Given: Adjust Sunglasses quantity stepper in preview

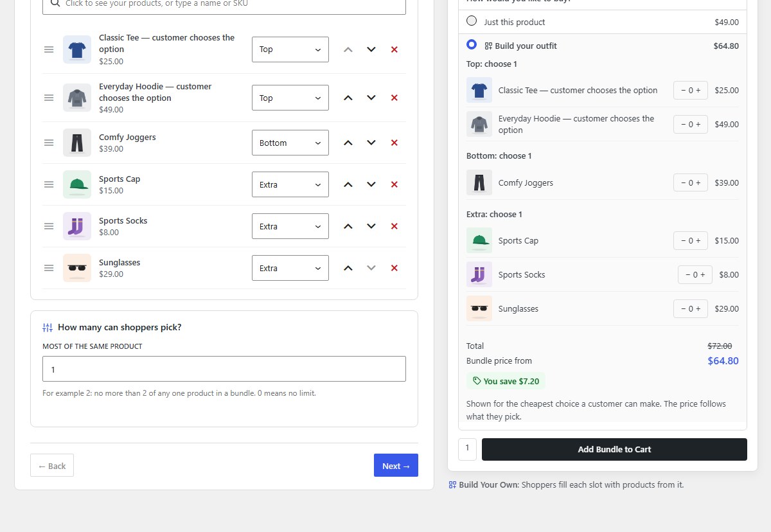Looking at the screenshot, I should point(691,309).
